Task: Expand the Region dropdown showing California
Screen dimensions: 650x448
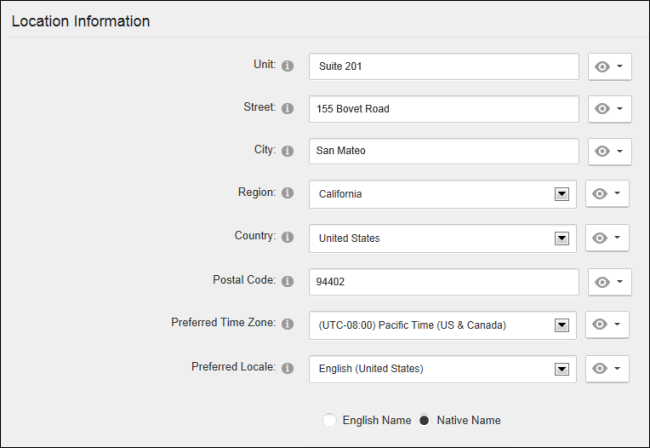Action: coord(562,194)
